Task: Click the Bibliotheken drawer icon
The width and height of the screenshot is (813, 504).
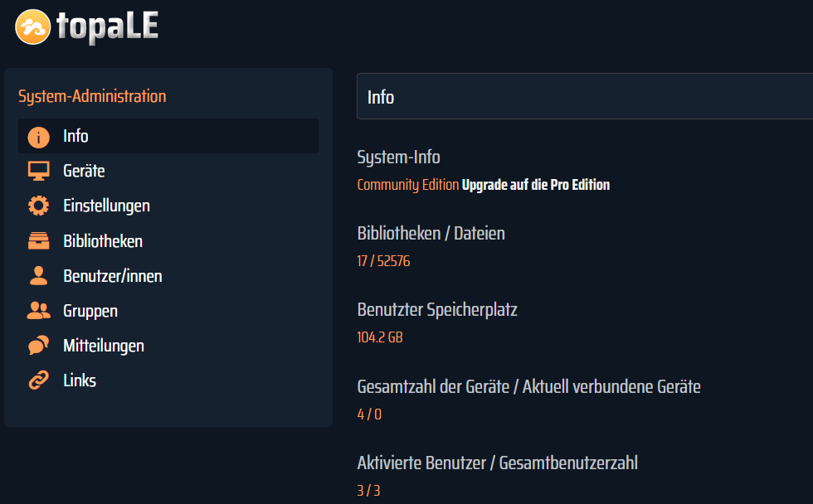Action: [x=39, y=241]
